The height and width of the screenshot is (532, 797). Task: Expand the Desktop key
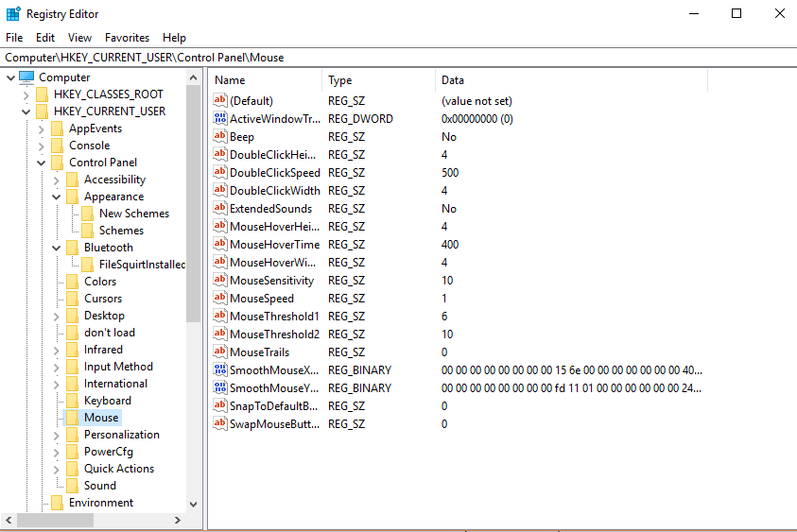57,316
